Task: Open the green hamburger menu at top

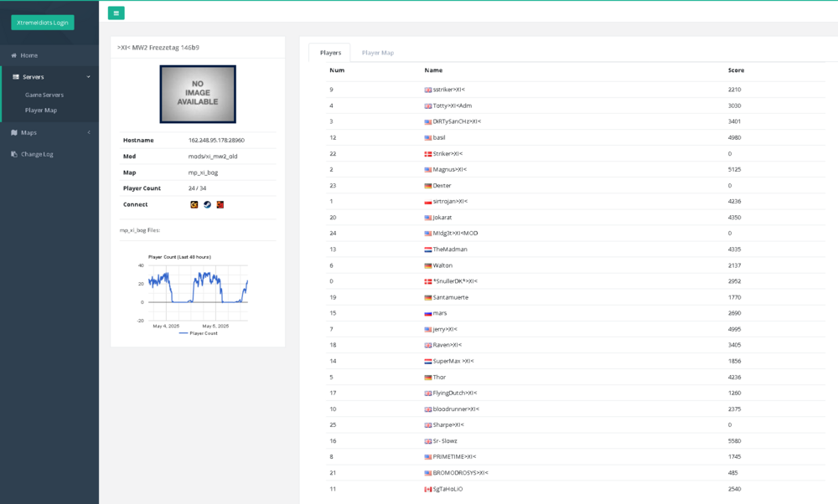Action: pos(115,13)
